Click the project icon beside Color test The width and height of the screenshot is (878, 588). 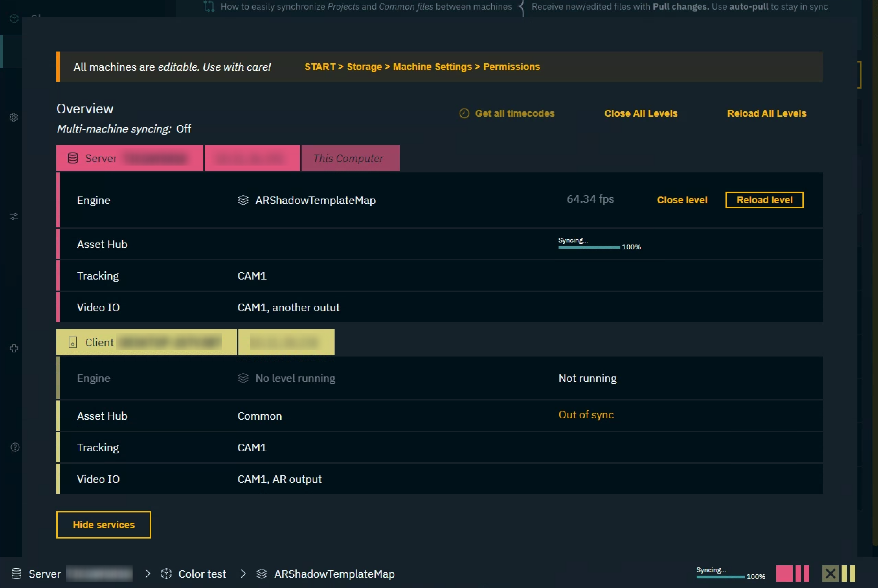(166, 574)
